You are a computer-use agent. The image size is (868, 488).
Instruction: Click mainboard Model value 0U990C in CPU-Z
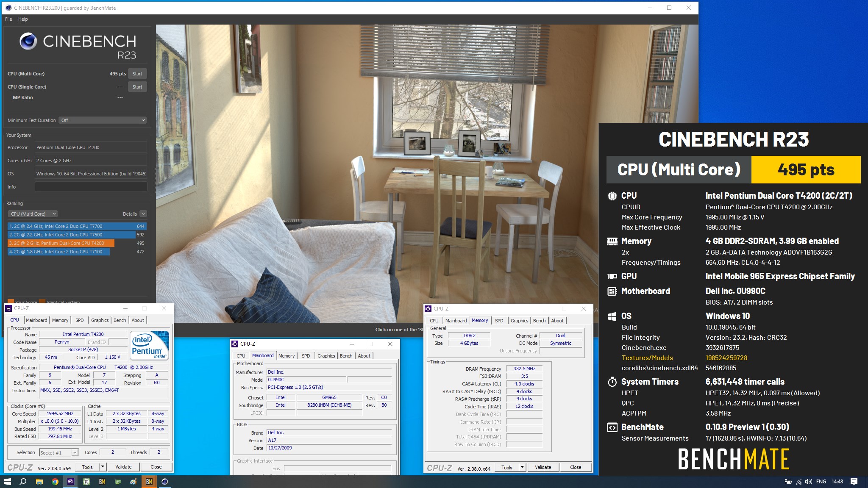click(x=306, y=380)
